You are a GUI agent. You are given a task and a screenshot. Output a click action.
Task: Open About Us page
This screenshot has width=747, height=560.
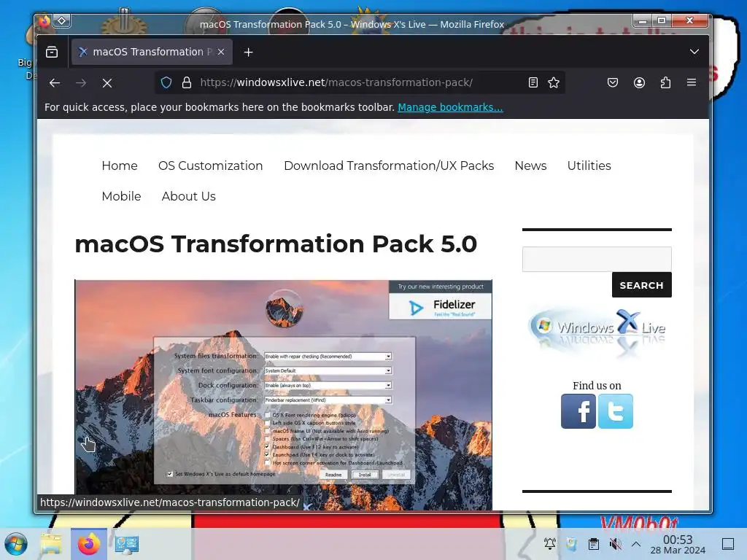click(x=189, y=196)
